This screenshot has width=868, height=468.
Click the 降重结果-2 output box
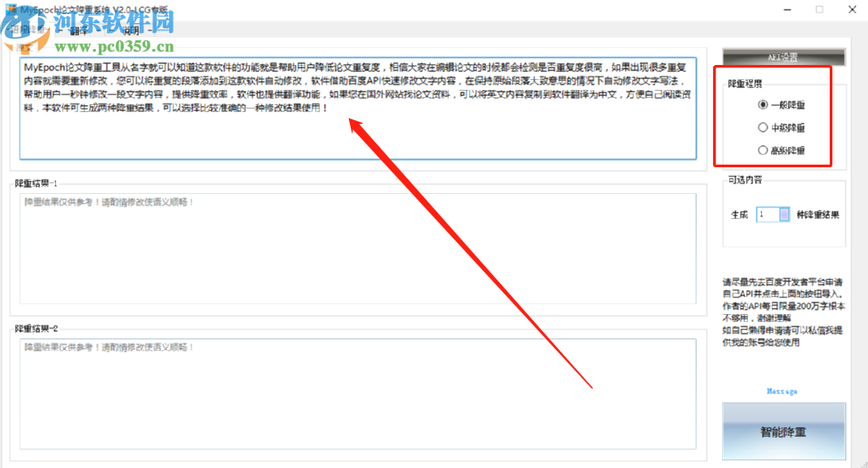(358, 394)
